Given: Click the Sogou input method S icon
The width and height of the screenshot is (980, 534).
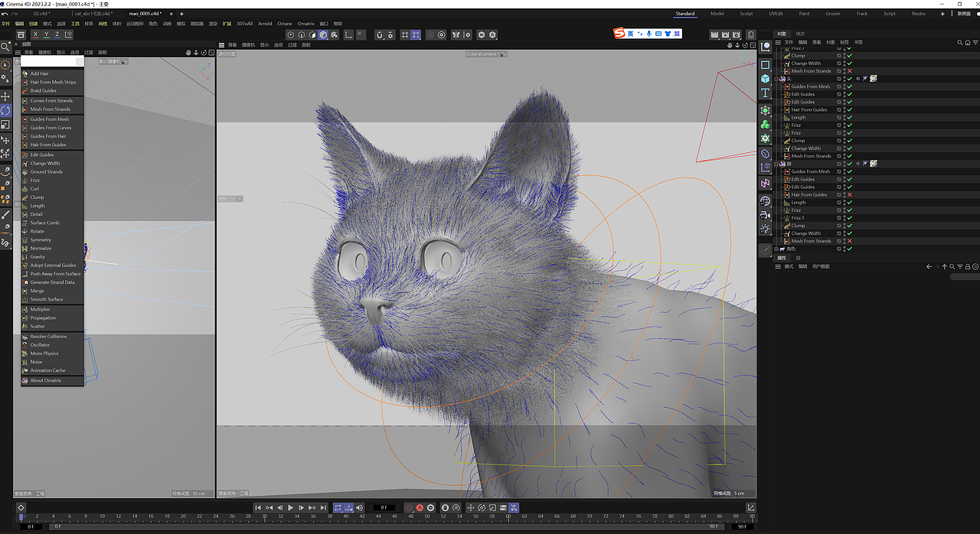Looking at the screenshot, I should pyautogui.click(x=619, y=34).
